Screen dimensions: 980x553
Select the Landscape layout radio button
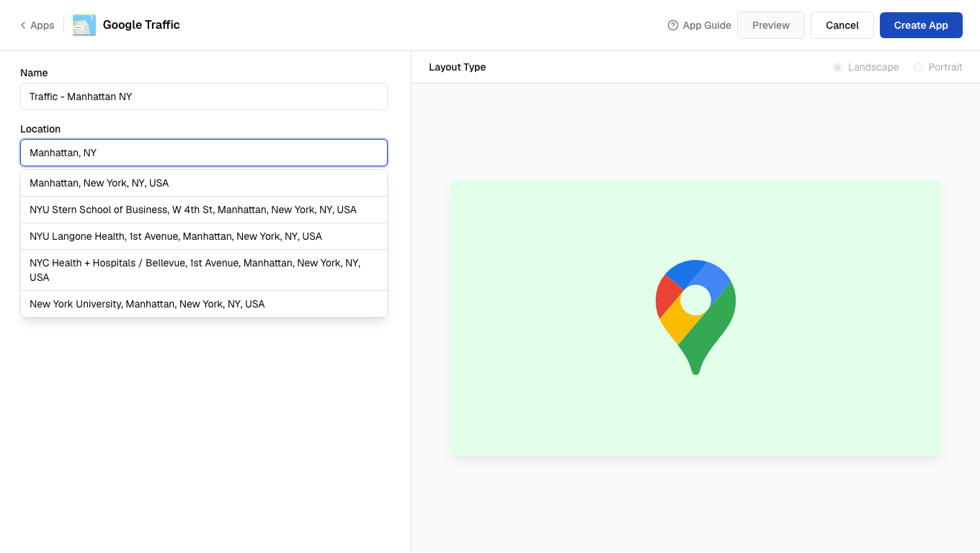pyautogui.click(x=837, y=67)
